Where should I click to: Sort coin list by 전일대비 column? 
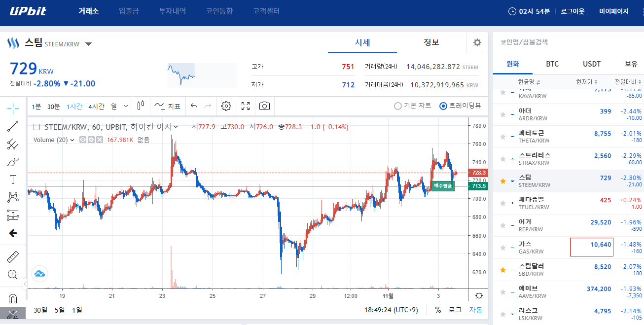click(628, 82)
